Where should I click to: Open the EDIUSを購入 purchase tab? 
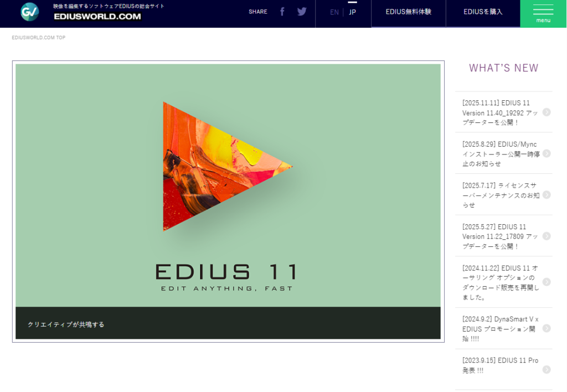coord(483,12)
